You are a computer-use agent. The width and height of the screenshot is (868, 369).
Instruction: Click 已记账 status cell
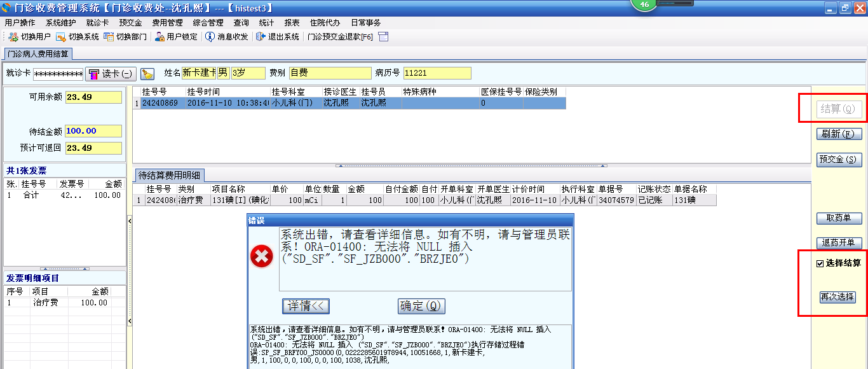654,200
